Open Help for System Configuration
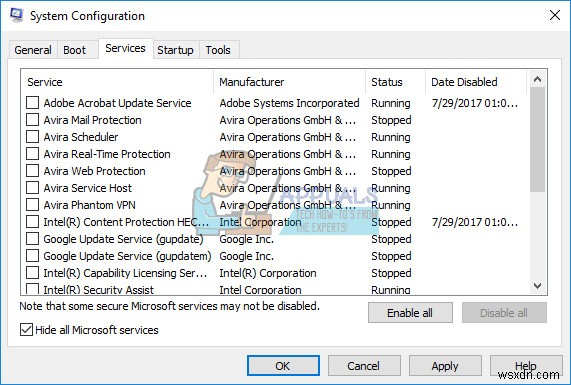Screen dimensions: 571x385 coord(526,366)
